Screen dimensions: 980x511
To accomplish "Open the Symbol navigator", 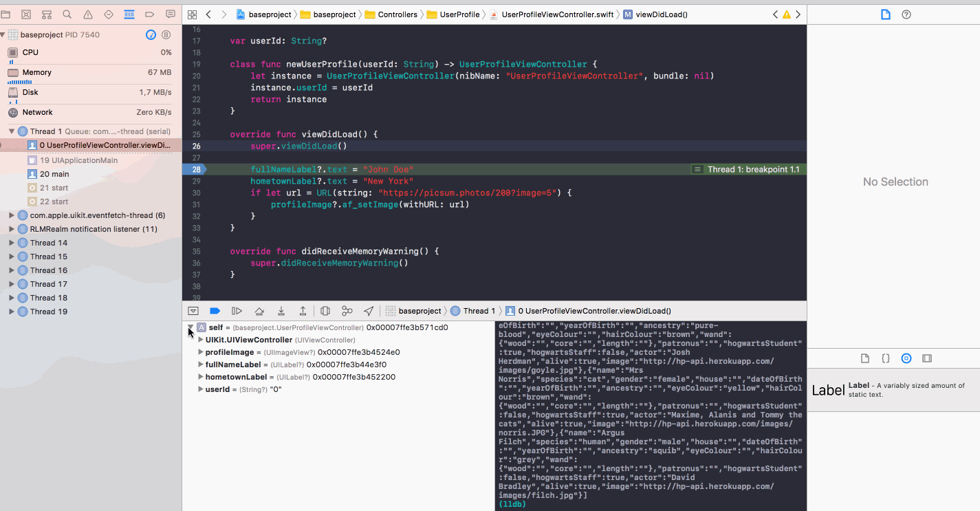I will [47, 14].
